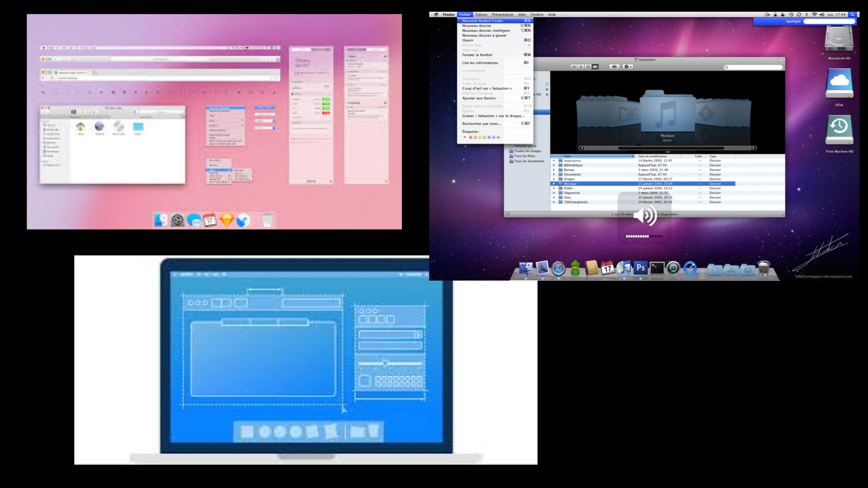Viewport: 868px width, 488px height.
Task: Open the green Adium duck in the dock
Action: point(575,268)
